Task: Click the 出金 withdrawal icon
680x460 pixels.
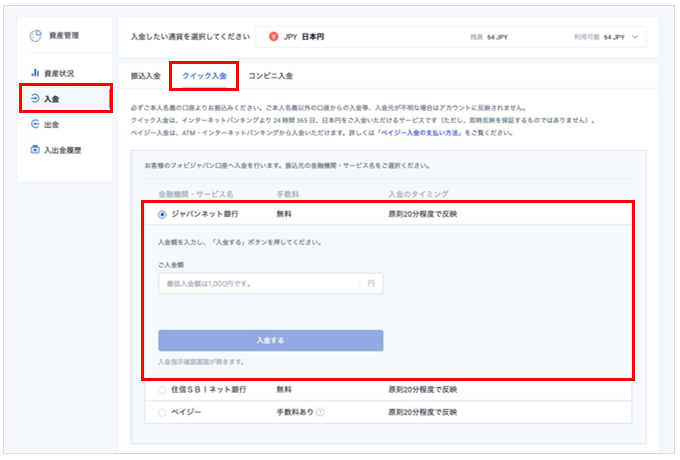Action: tap(35, 124)
